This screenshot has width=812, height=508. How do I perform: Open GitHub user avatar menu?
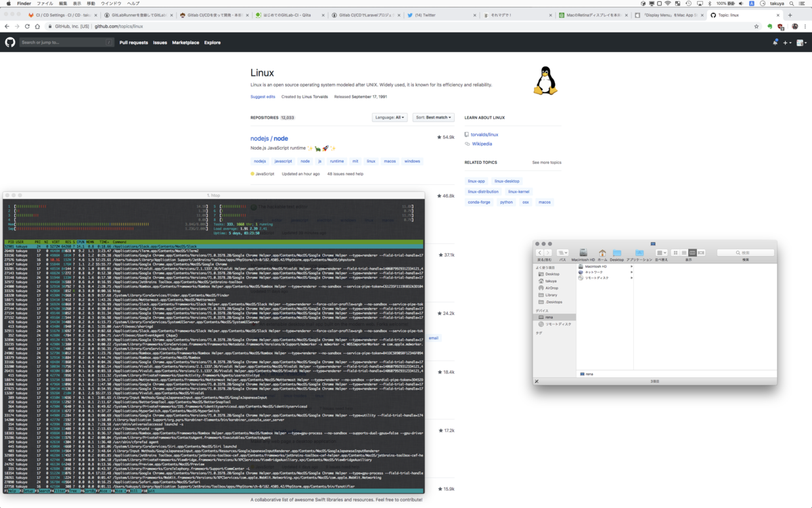coord(801,42)
